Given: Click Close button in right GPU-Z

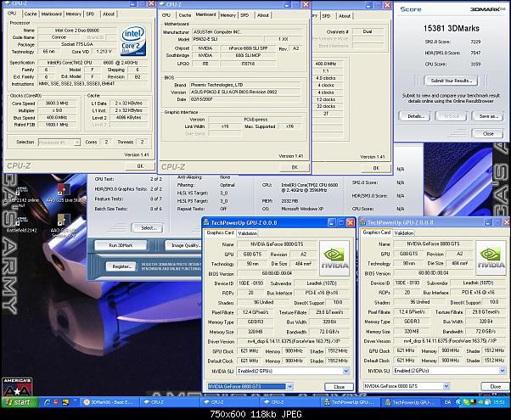Looking at the screenshot, I should 496,386.
